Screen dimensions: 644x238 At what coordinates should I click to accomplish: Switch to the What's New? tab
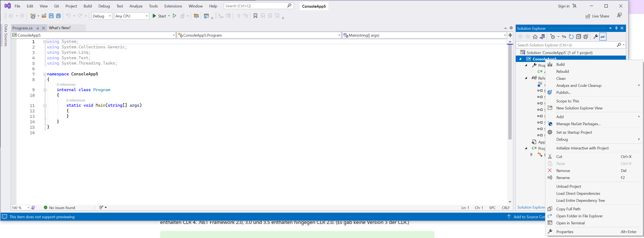(x=60, y=28)
